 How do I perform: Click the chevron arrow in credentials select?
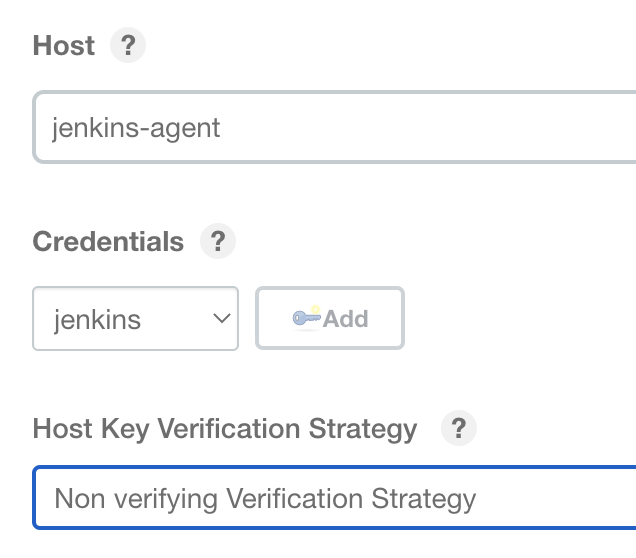pos(221,319)
